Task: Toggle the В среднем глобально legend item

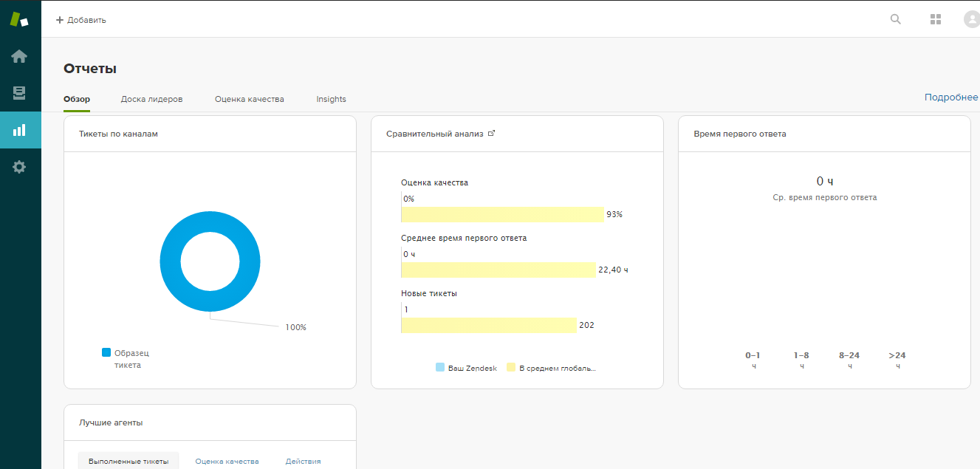Action: click(x=554, y=367)
